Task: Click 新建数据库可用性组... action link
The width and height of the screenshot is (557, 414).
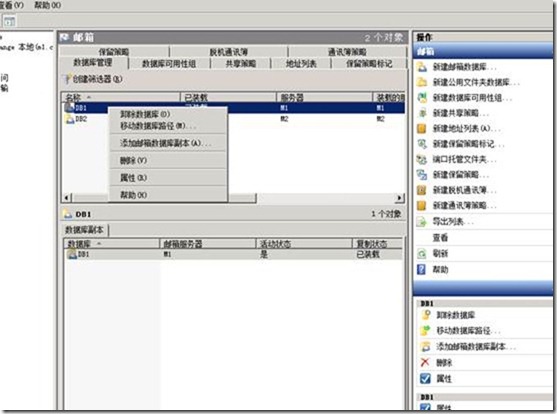Action: [x=472, y=98]
